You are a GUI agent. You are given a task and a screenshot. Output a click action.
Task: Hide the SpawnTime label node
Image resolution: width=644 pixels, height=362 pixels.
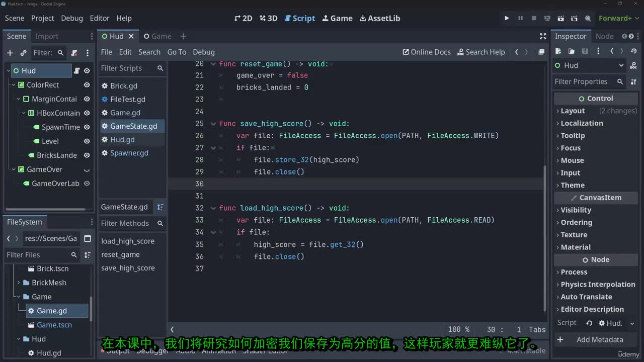click(87, 127)
